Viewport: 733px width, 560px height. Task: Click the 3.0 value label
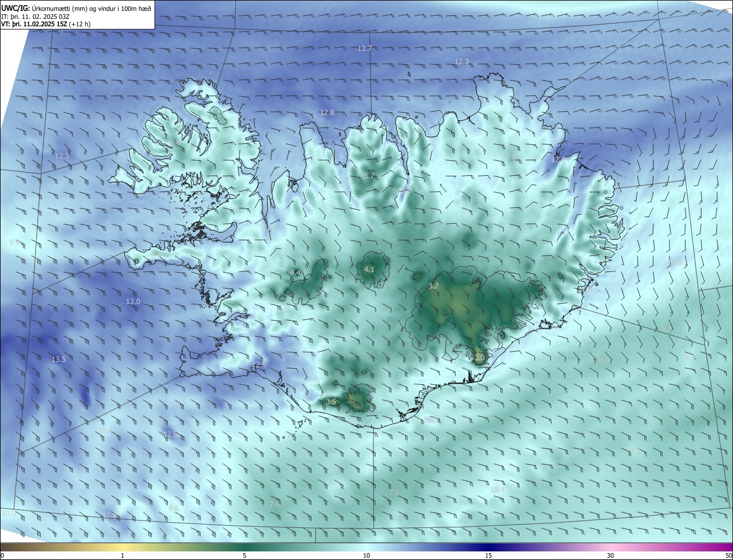tap(479, 358)
